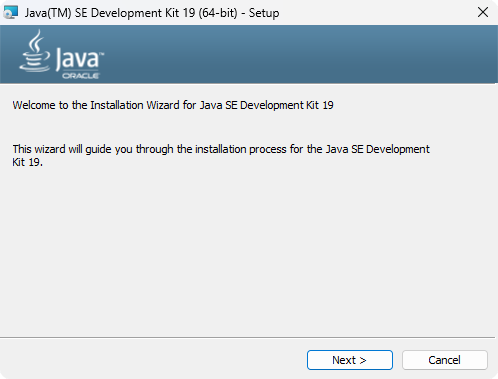Click the ORACLE text under the Java logo
Screen dimensions: 498x379
click(x=81, y=76)
